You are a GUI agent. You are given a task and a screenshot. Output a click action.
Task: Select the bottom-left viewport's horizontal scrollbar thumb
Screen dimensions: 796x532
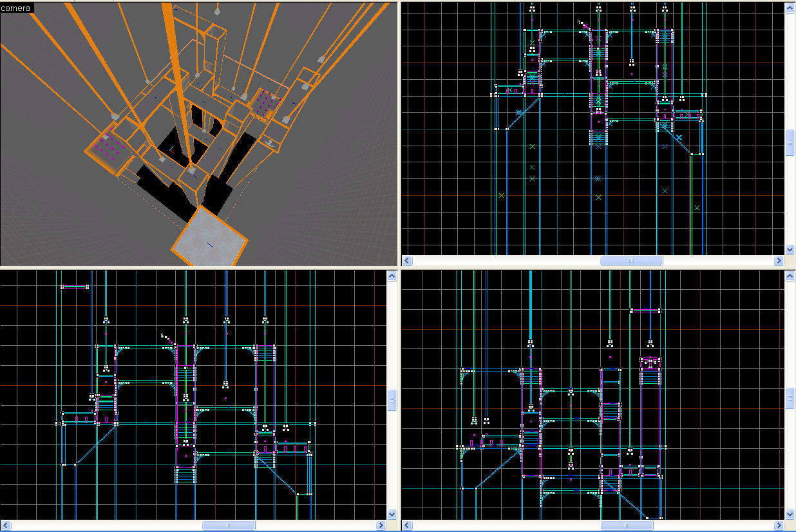point(228,526)
